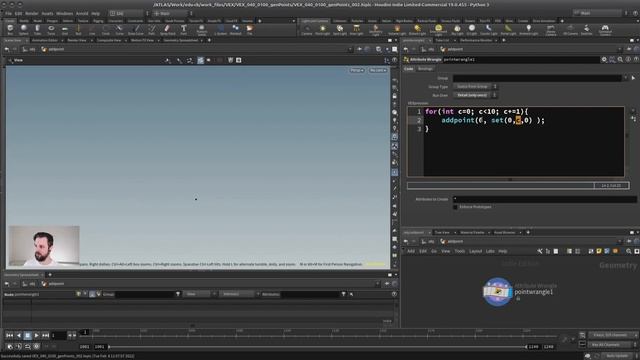Viewport: 640px width, 360px height.
Task: Add a Sky Light from the shelf
Action: 457,29
